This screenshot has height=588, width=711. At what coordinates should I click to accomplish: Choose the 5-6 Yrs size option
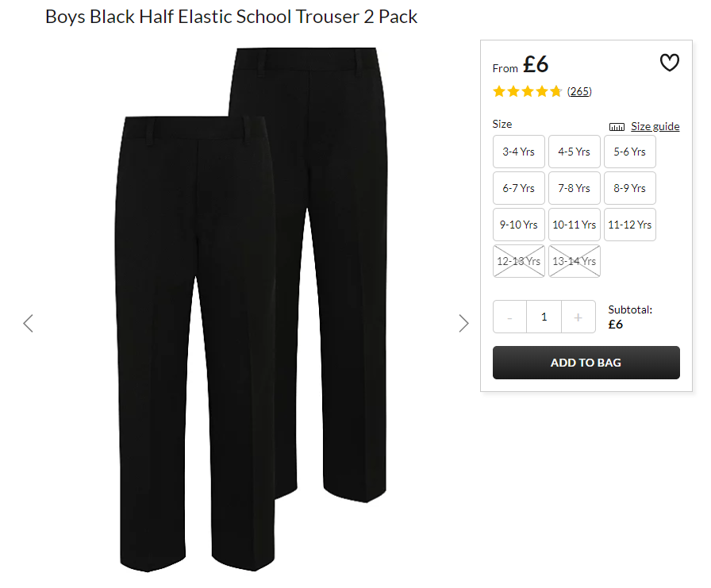pyautogui.click(x=630, y=152)
